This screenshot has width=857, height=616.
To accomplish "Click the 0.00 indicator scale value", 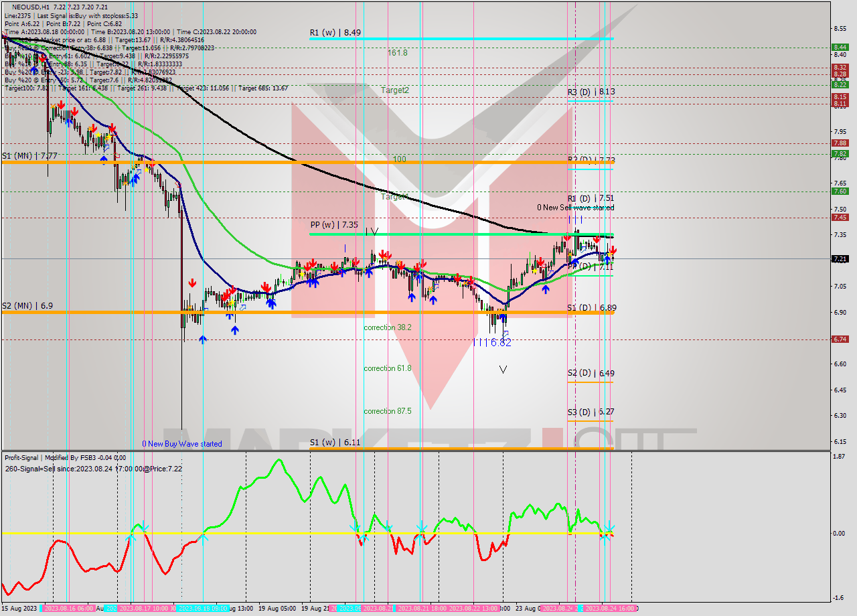I will (x=838, y=533).
